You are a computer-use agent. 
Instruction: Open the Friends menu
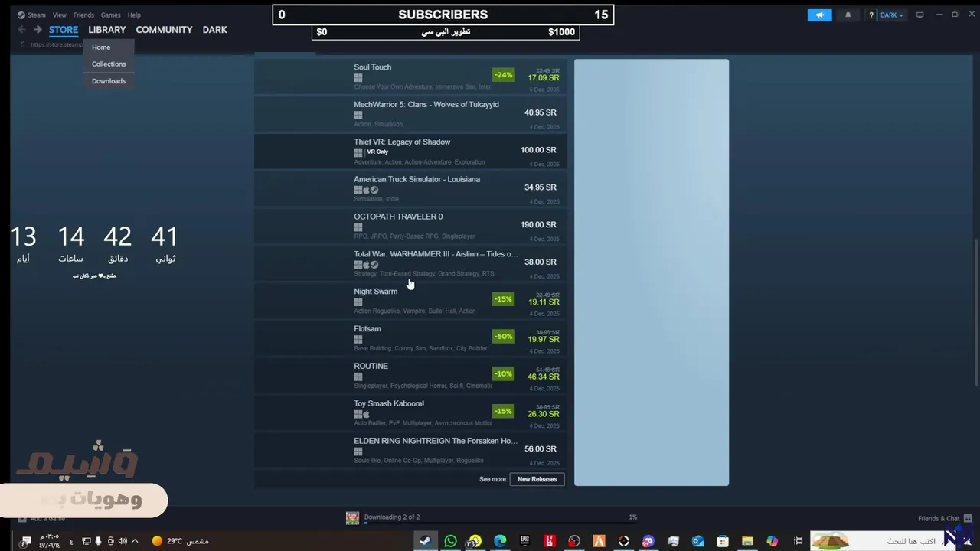coord(83,15)
